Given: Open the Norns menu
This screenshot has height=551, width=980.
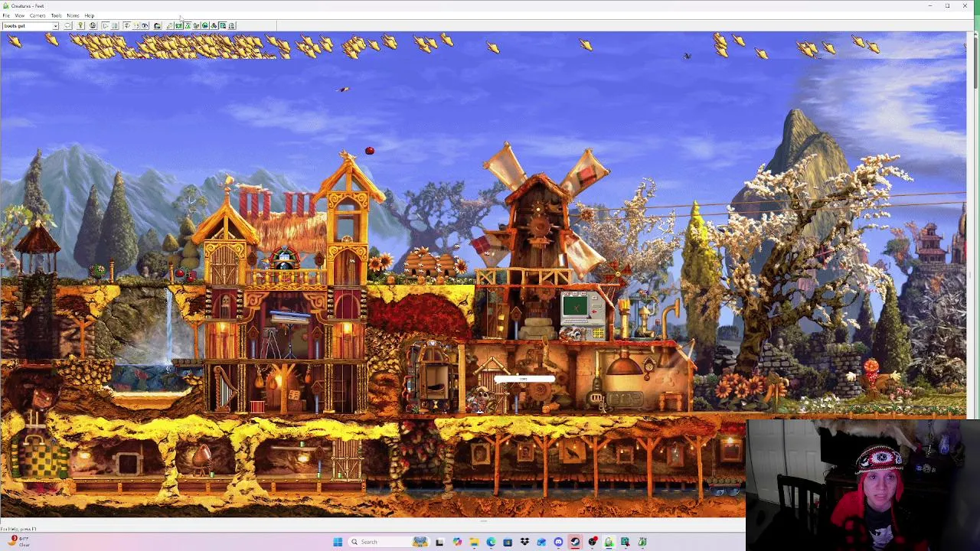Looking at the screenshot, I should pyautogui.click(x=73, y=15).
